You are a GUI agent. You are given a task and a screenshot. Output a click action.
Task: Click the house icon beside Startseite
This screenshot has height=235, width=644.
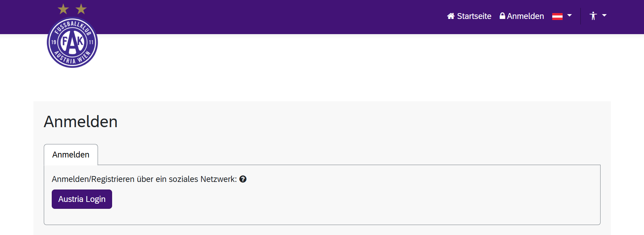450,16
